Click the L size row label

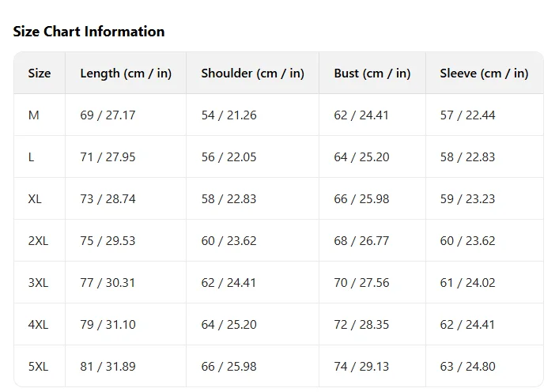click(x=31, y=157)
